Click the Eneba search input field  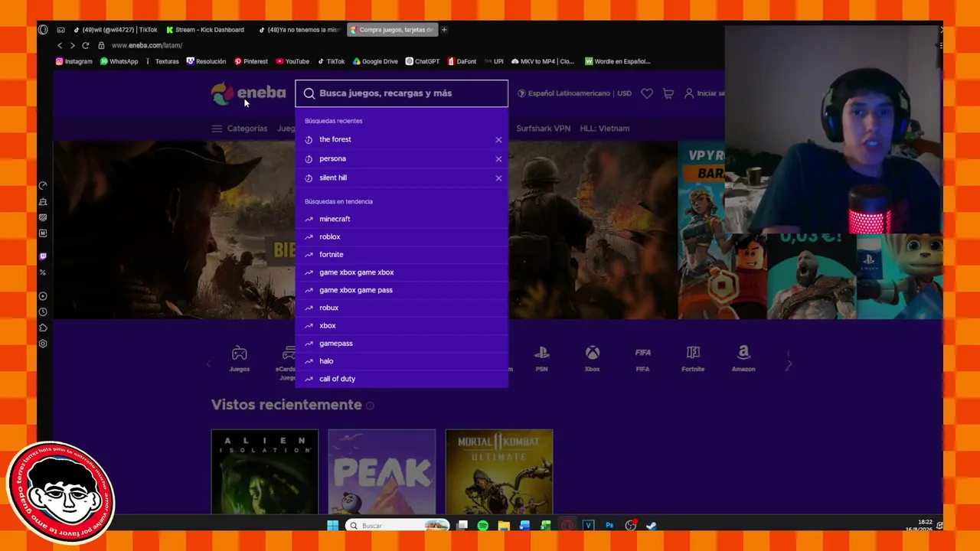pos(402,93)
